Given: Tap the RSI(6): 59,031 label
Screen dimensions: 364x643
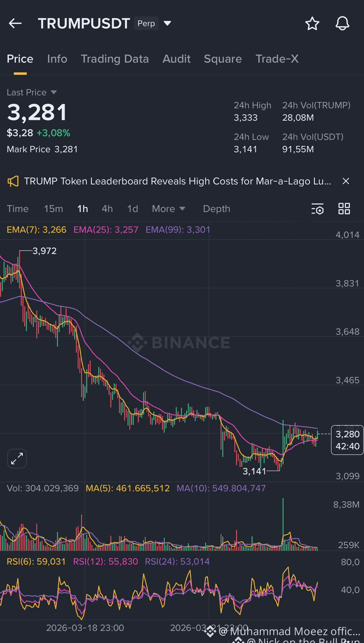Looking at the screenshot, I should tap(36, 562).
